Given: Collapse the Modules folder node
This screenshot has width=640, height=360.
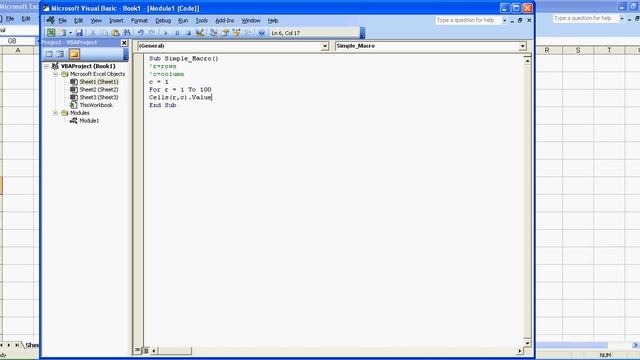Looking at the screenshot, I should coord(55,113).
